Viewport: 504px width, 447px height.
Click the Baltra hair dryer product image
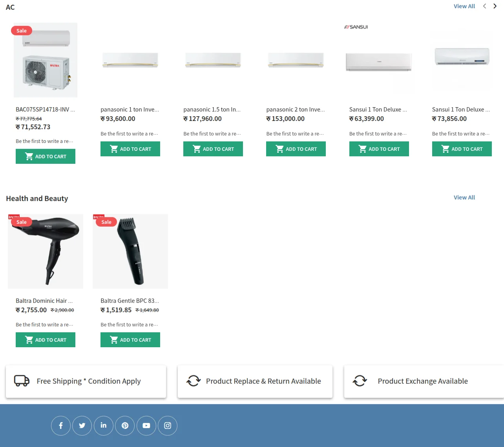point(45,251)
